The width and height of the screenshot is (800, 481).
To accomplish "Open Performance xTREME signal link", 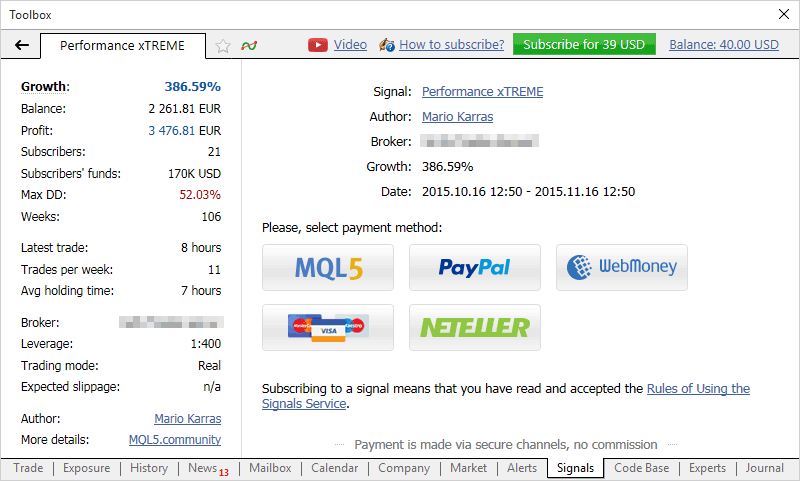I will [x=482, y=92].
